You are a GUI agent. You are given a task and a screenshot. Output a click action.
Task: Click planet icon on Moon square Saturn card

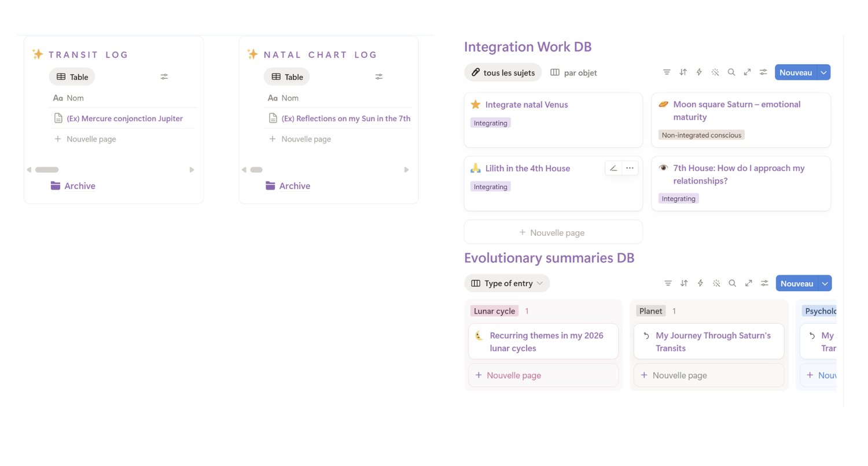pyautogui.click(x=663, y=104)
